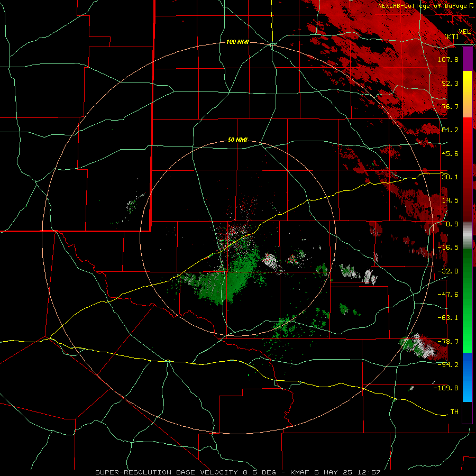Click the 14.5 velocity scale value

pyautogui.click(x=450, y=200)
